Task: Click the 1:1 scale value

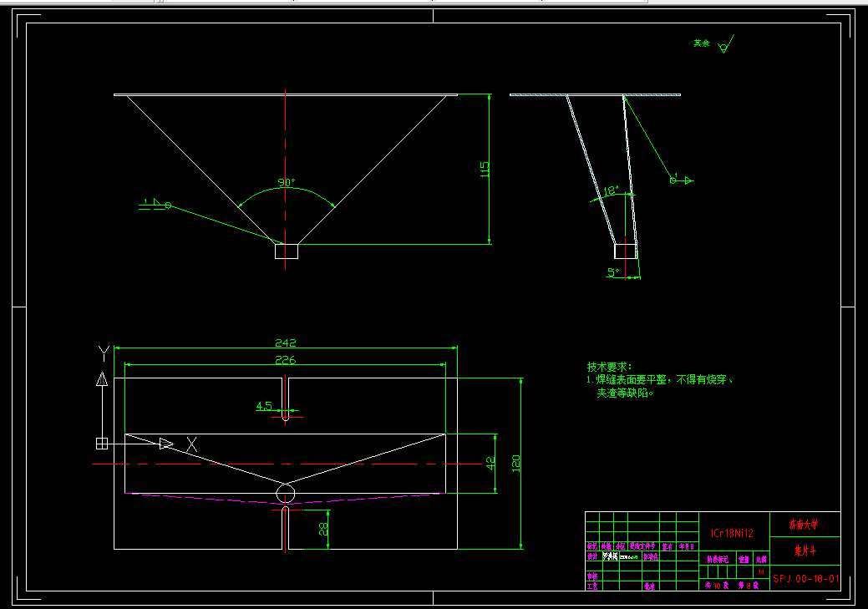Action: (x=762, y=572)
